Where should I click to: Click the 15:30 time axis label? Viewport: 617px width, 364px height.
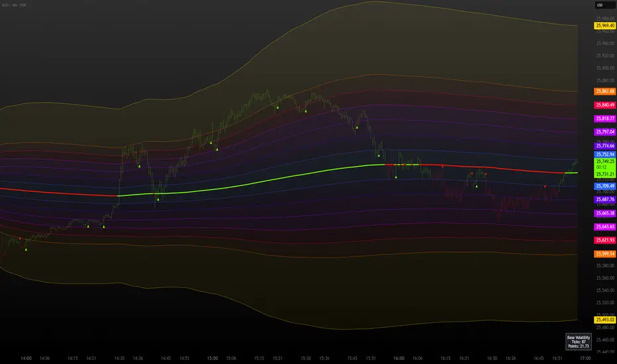306,359
